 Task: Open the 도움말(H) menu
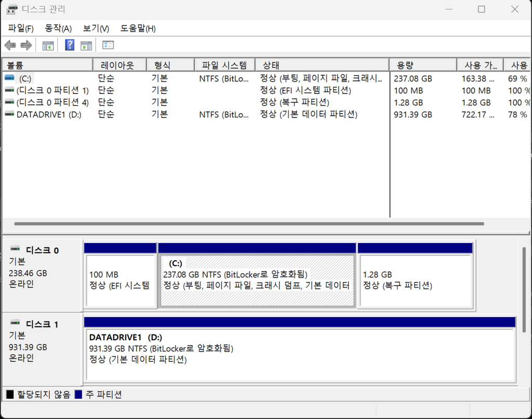coord(138,28)
